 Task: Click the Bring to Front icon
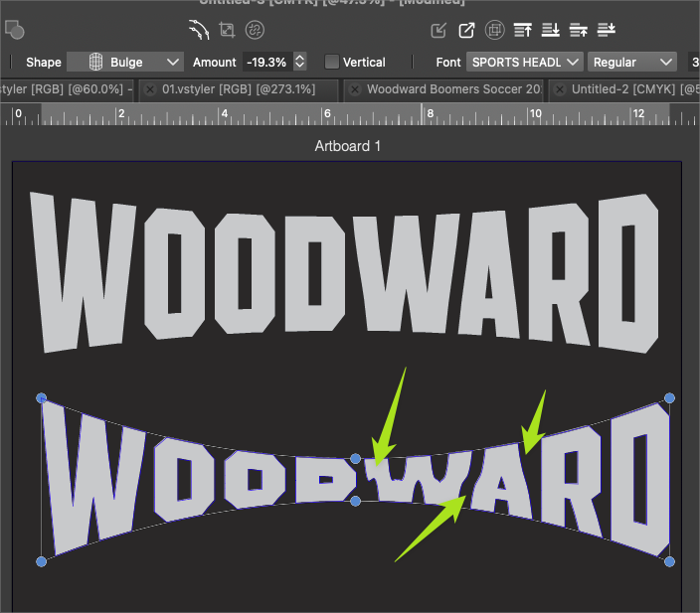click(523, 30)
